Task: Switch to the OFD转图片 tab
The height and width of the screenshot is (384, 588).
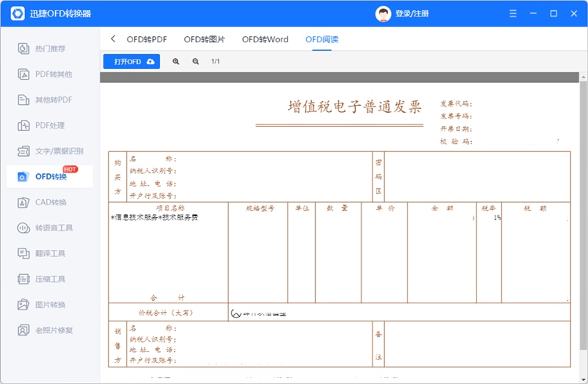Action: click(205, 39)
